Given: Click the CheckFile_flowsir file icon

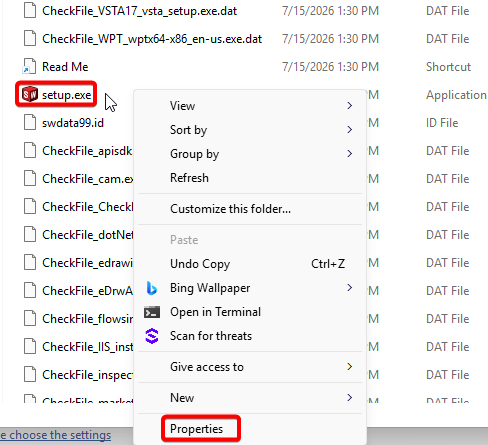Looking at the screenshot, I should (x=30, y=318).
